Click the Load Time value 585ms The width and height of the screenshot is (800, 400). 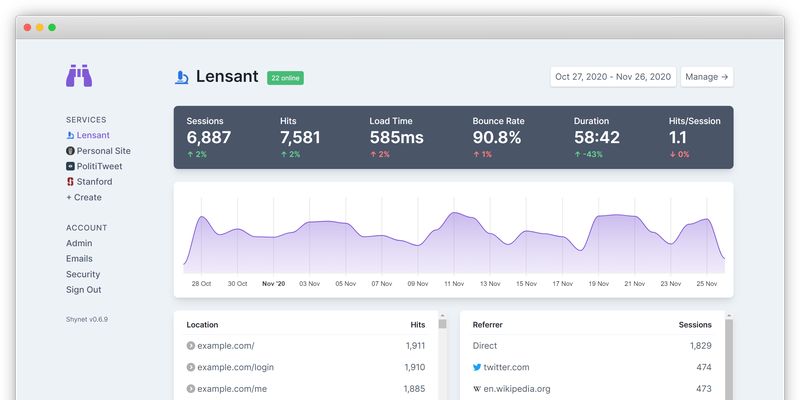[x=396, y=138]
